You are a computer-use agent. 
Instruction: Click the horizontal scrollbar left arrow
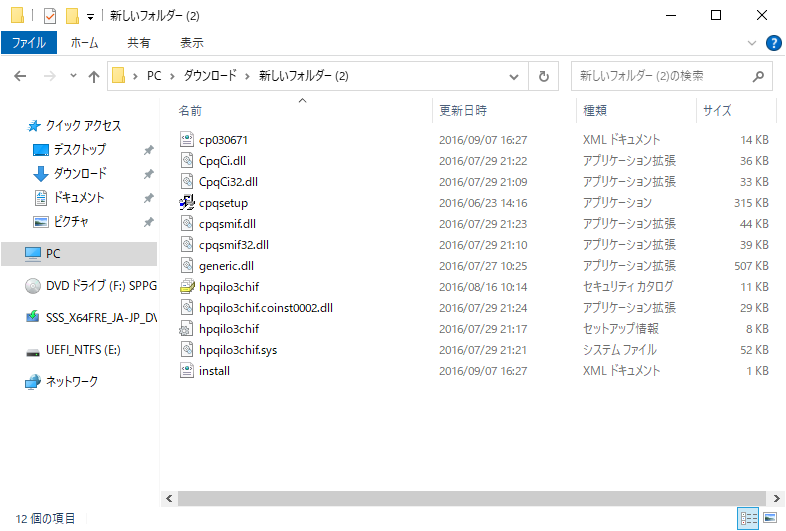click(169, 498)
